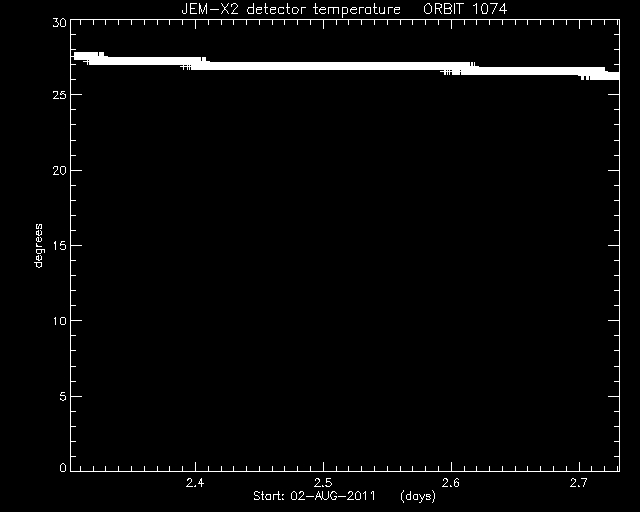Click the y-axis label 'degrees'
The height and width of the screenshot is (512, 640).
(38, 245)
